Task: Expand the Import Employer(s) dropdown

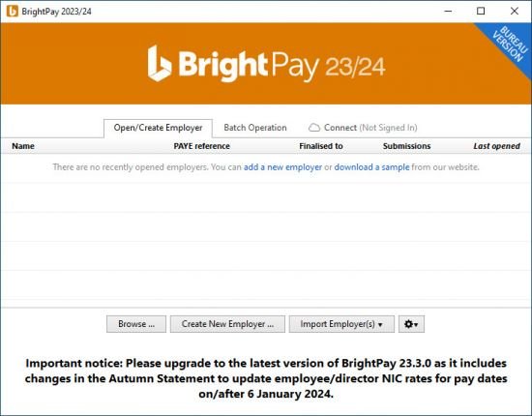Action: (x=341, y=324)
